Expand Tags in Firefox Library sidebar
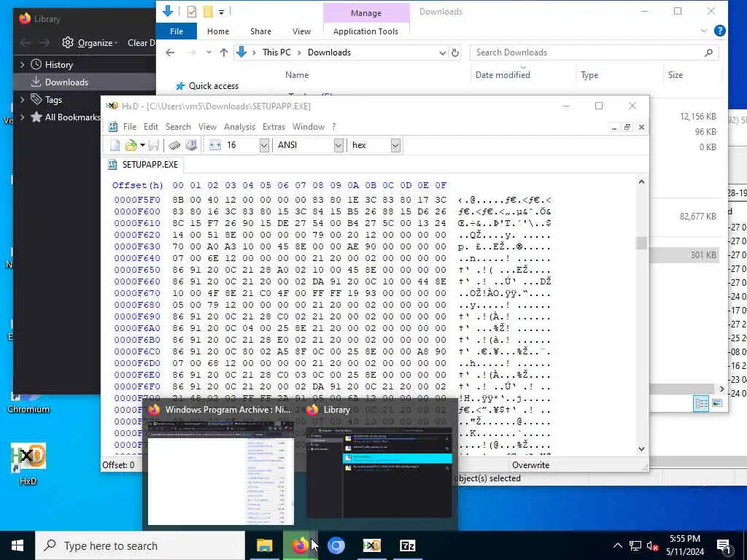Image resolution: width=747 pixels, height=560 pixels. click(x=22, y=99)
